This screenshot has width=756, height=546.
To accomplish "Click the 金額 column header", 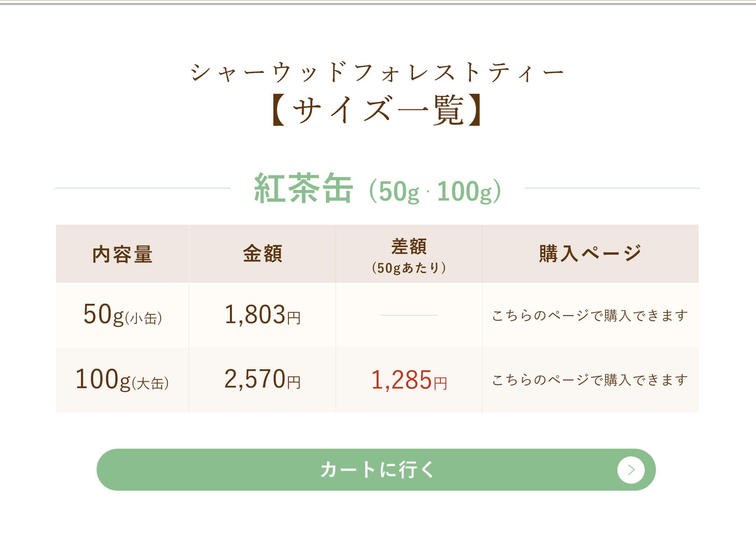I will click(262, 253).
